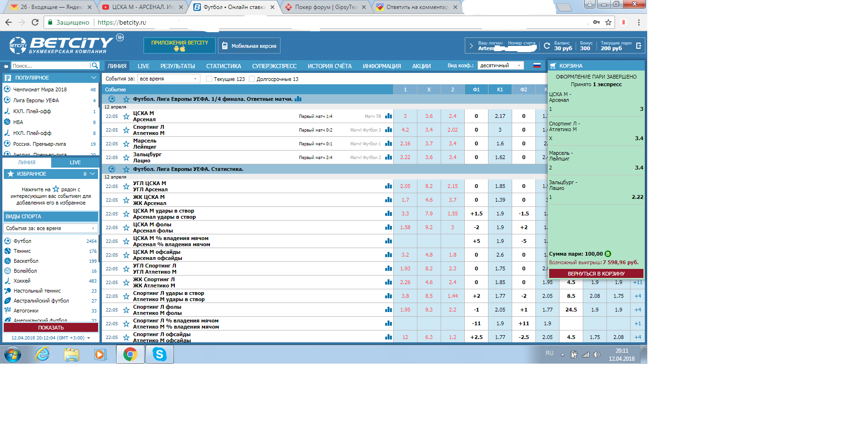This screenshot has height=446, width=868.
Task: Open the РЕЗУЛЬТАТЫ menu item
Action: click(x=178, y=66)
